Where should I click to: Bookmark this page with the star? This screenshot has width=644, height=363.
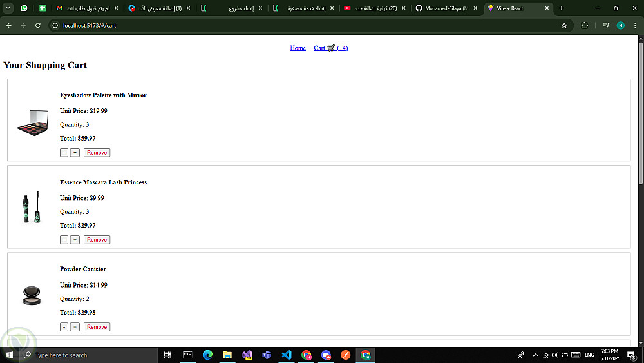[x=564, y=26]
